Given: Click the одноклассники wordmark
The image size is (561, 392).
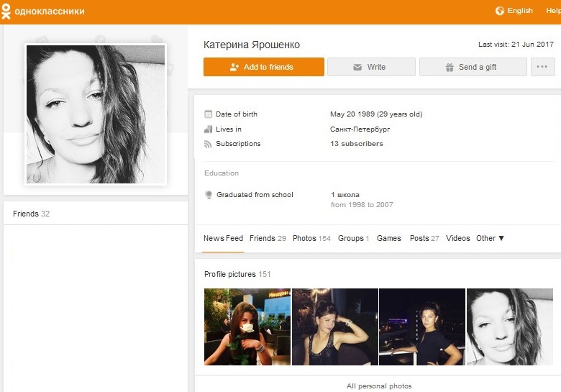Looking at the screenshot, I should (x=50, y=11).
